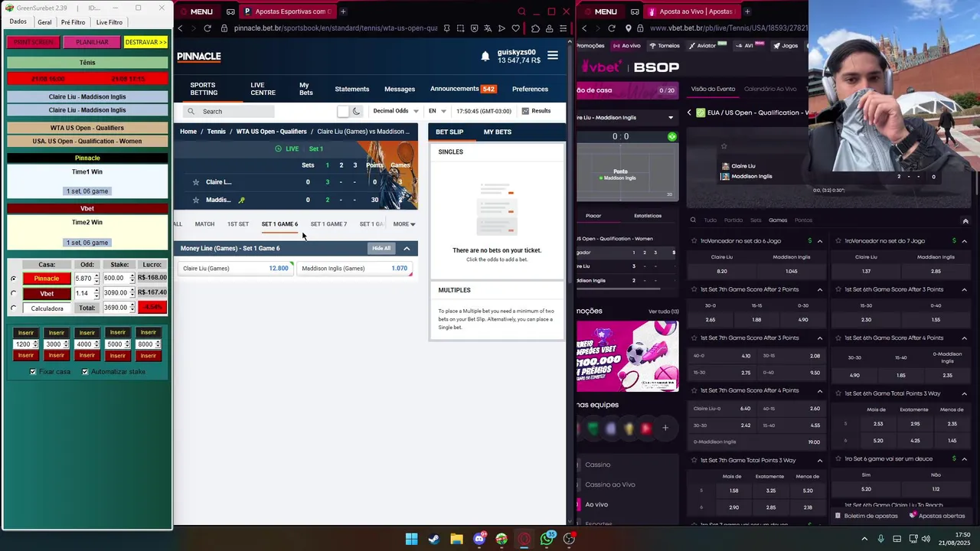Image resolution: width=980 pixels, height=551 pixels.
Task: Click DESTRAVAR button in GreenSurebet
Action: [x=145, y=42]
